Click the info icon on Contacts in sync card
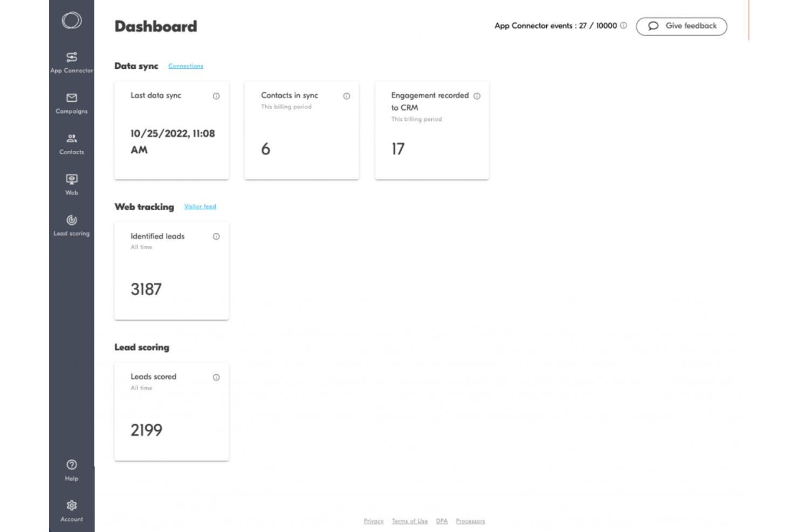Viewport: 798px width, 532px height. click(x=347, y=96)
